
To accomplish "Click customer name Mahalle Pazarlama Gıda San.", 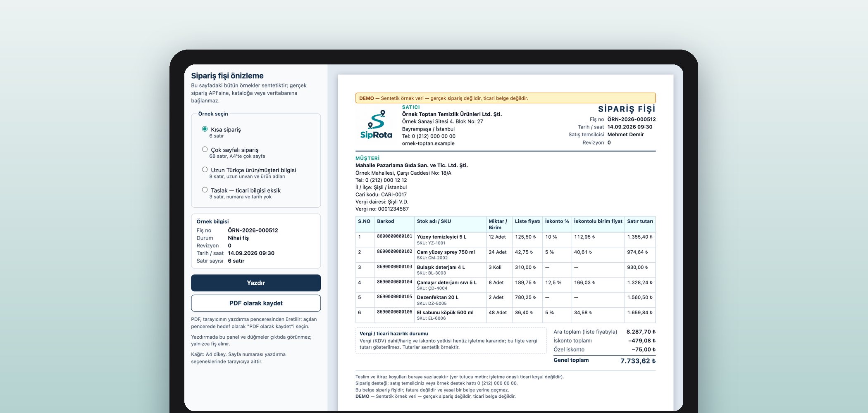I will click(412, 165).
